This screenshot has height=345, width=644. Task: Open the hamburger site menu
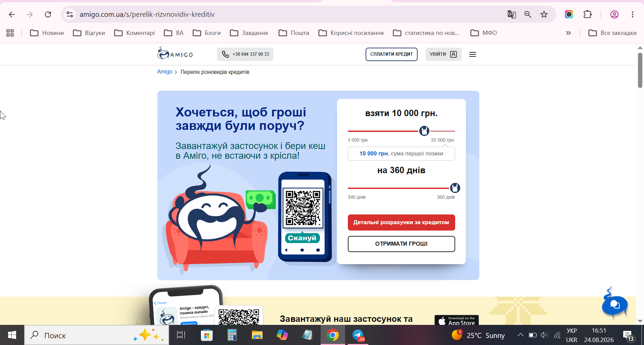click(473, 54)
